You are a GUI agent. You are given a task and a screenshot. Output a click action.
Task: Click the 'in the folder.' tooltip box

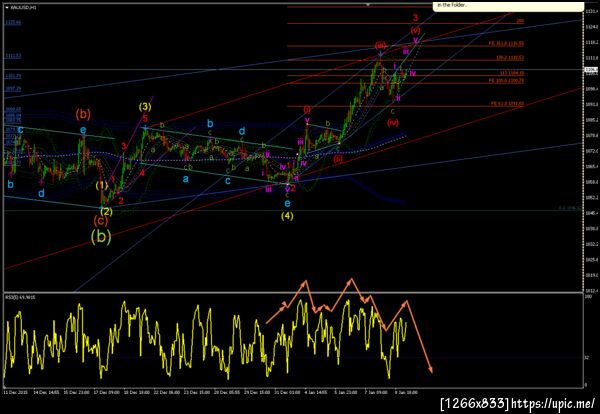pyautogui.click(x=508, y=6)
